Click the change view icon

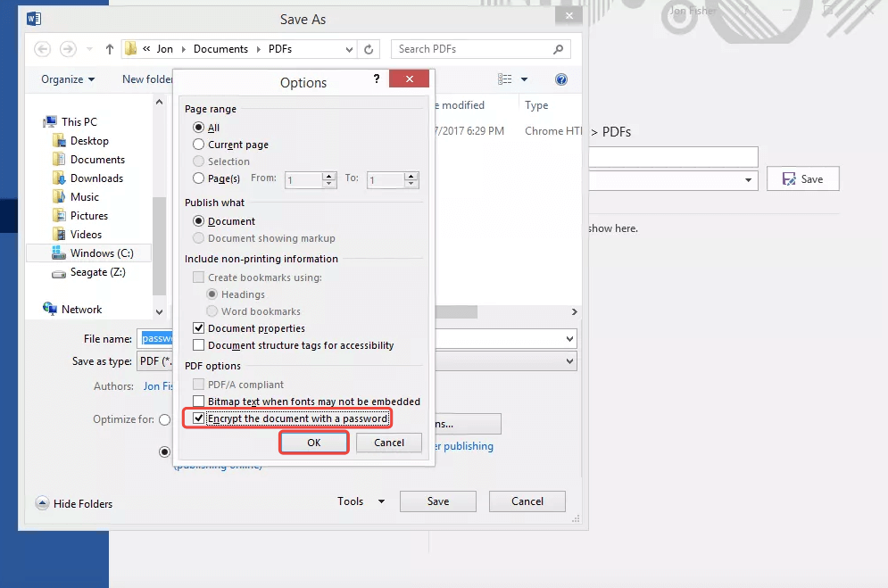click(505, 79)
